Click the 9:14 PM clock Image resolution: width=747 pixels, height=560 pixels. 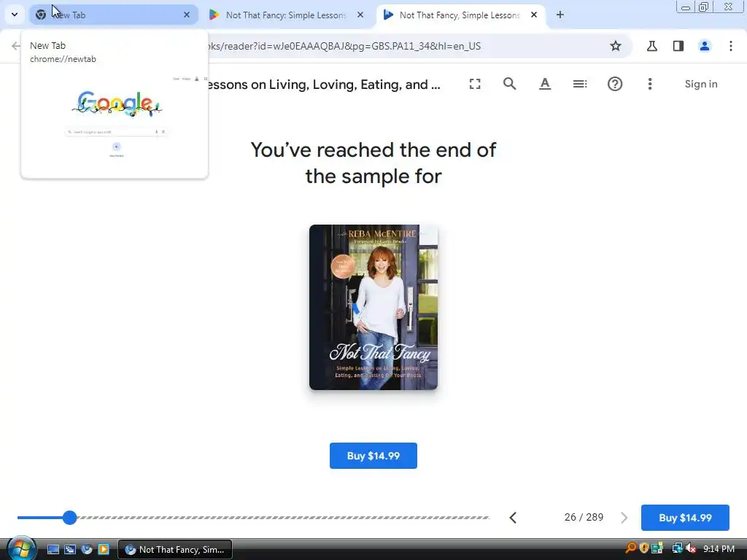pos(719,549)
